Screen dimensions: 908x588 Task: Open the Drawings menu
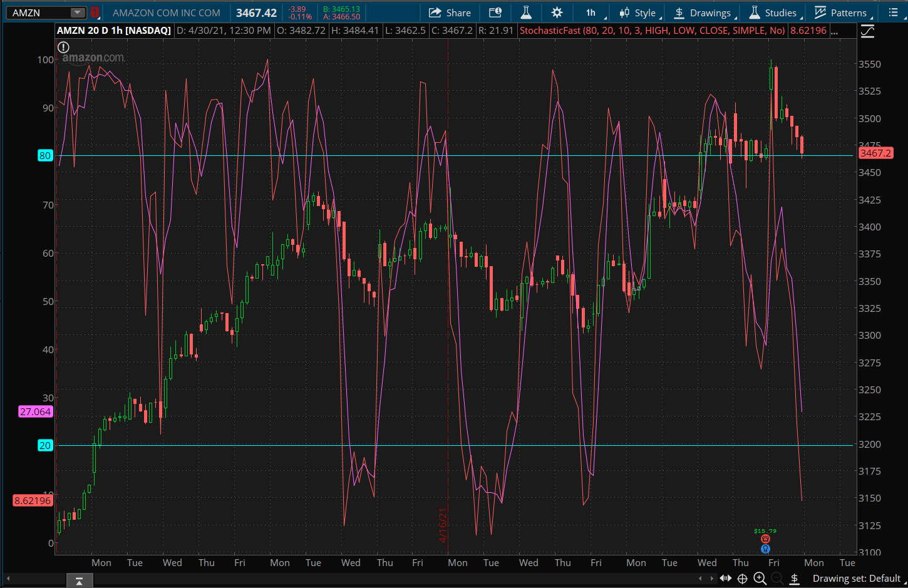702,13
